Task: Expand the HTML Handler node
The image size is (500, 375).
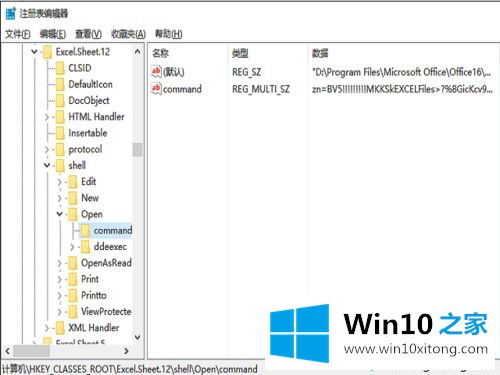Action: [47, 117]
